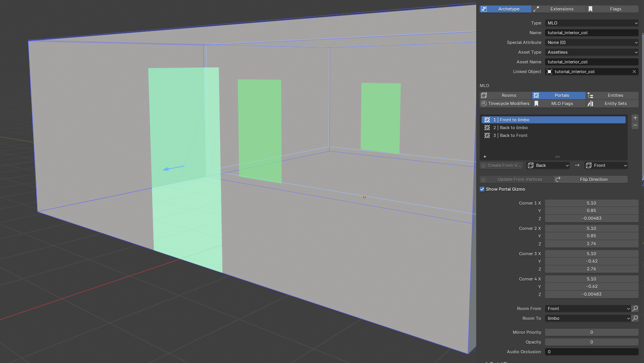644x363 pixels.
Task: Open the Room To dropdown showing limbo
Action: click(x=588, y=318)
